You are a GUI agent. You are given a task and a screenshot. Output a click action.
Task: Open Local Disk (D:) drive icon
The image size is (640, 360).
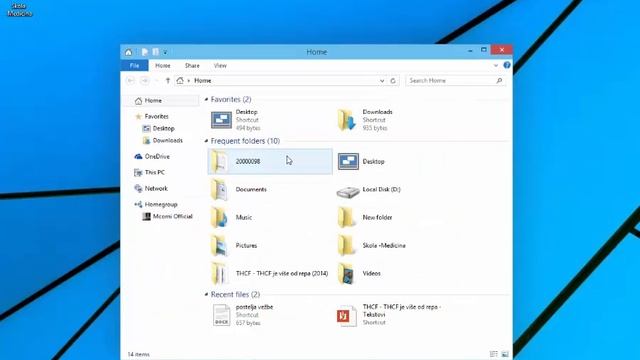click(348, 191)
